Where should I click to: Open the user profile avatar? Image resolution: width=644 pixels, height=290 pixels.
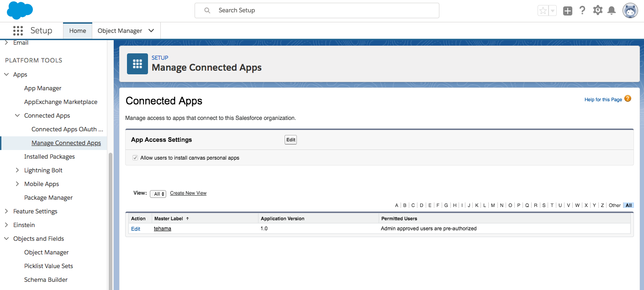[630, 10]
